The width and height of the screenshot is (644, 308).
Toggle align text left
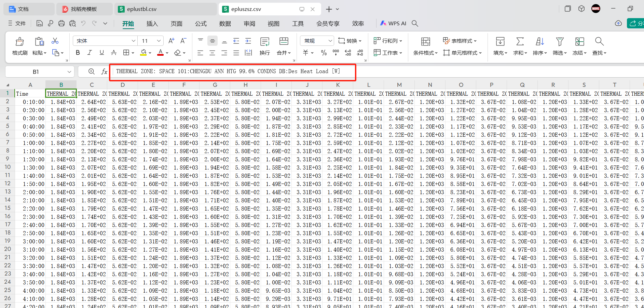(x=201, y=53)
